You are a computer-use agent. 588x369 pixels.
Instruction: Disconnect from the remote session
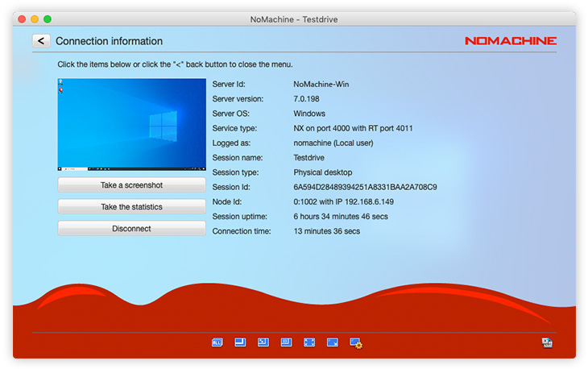131,229
